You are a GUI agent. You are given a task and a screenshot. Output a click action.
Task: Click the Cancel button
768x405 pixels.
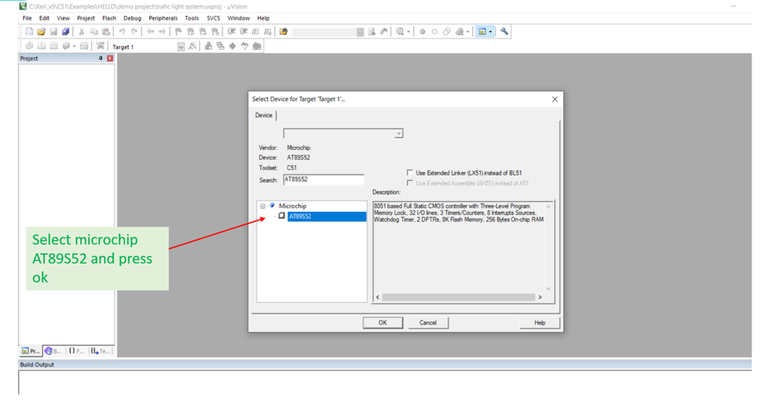428,323
